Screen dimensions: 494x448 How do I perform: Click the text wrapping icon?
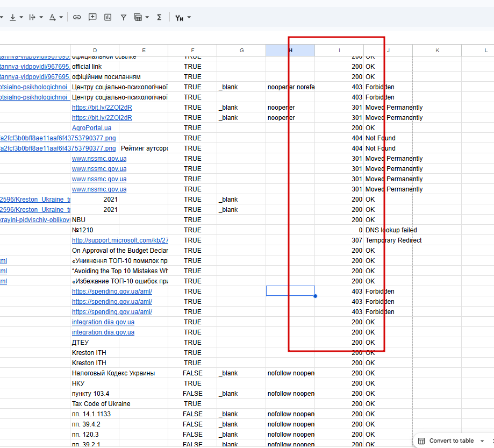(x=32, y=17)
